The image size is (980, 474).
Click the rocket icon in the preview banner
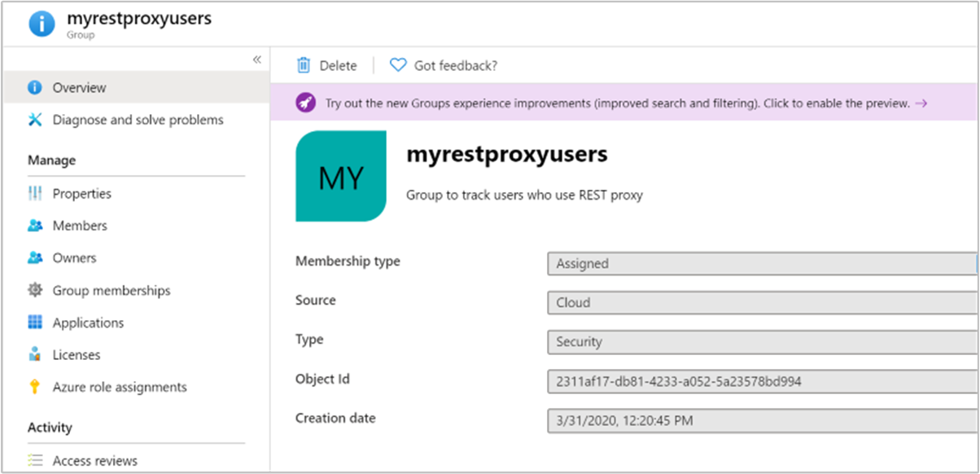tap(305, 103)
